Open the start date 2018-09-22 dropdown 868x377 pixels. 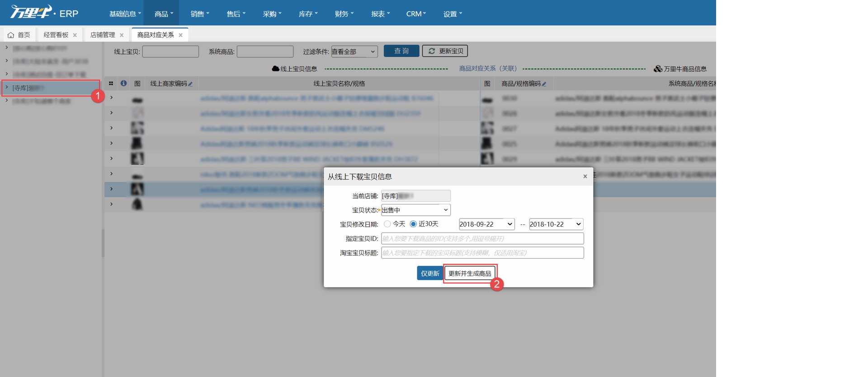[487, 224]
